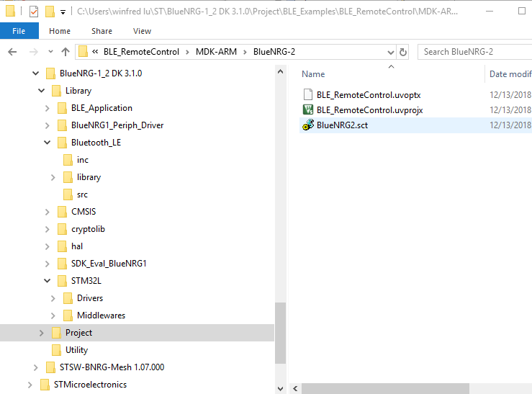The height and width of the screenshot is (394, 532).
Task: Expand the Middlewares tree node
Action: [x=53, y=316]
